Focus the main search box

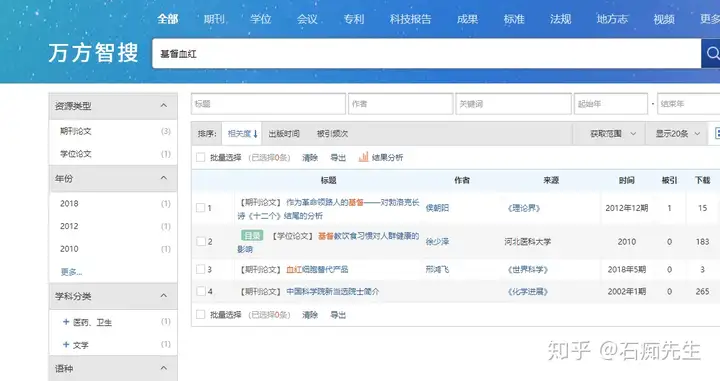point(427,54)
